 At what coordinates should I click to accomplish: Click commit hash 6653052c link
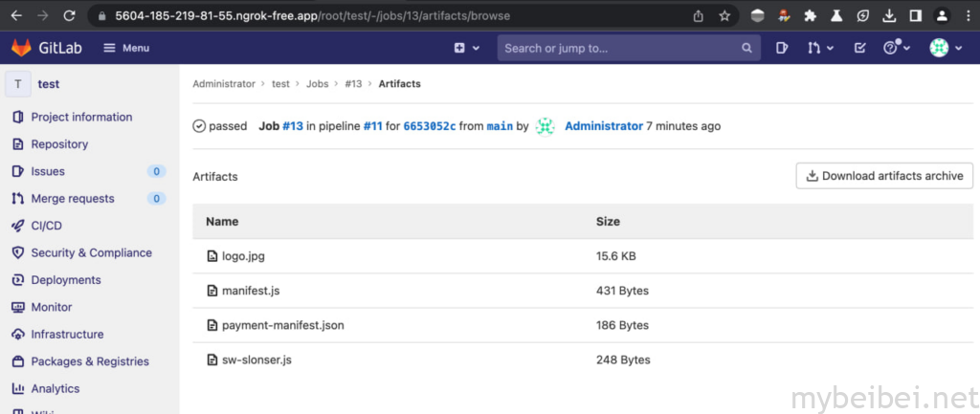point(429,126)
